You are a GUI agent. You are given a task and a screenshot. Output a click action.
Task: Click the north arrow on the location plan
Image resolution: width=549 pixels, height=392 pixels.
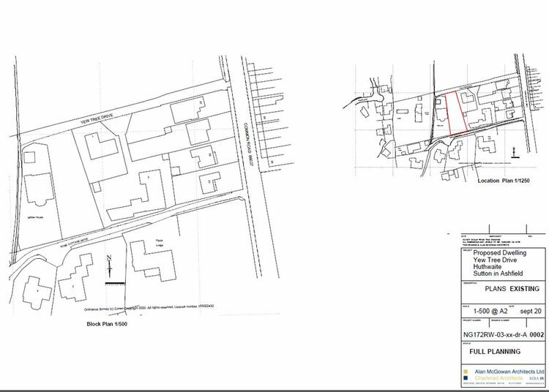pyautogui.click(x=515, y=152)
